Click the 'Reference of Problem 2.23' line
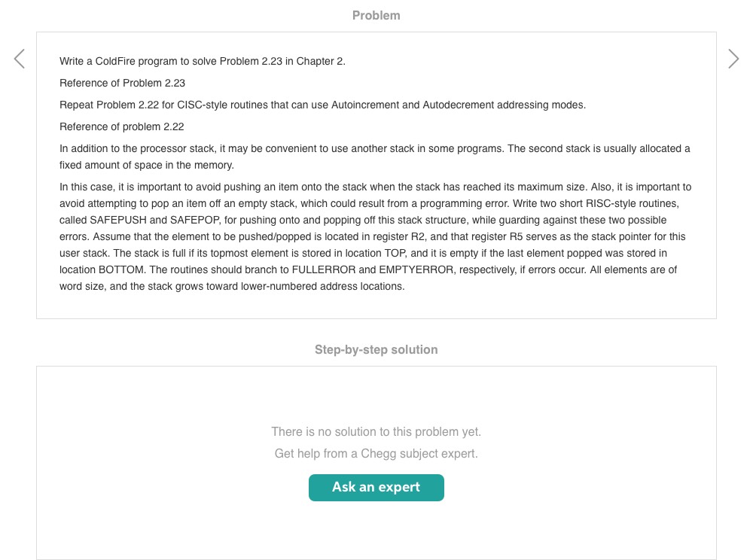Viewport: 753px width, 560px height. pos(122,83)
